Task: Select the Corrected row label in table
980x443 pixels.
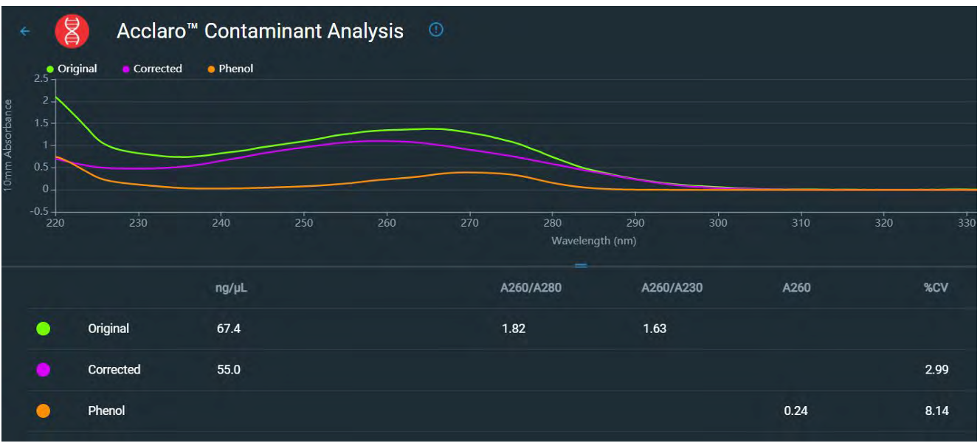Action: click(x=114, y=370)
